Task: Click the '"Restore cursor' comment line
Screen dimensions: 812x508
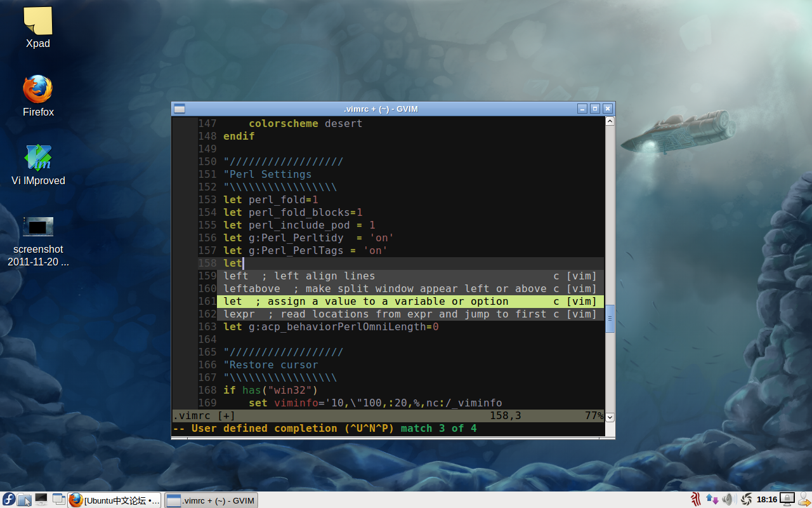Action: pos(271,364)
